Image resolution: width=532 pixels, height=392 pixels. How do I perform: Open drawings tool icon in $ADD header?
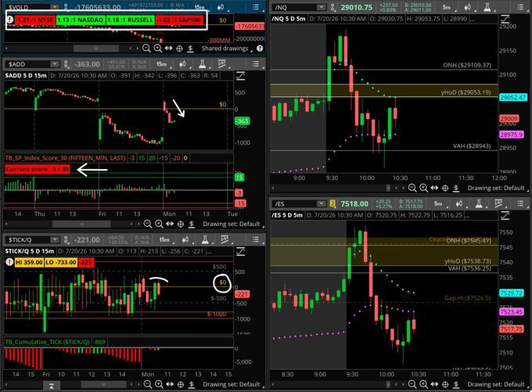(x=221, y=64)
